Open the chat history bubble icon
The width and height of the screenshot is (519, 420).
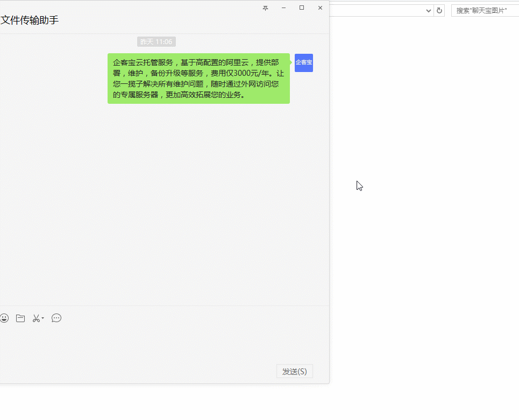pos(56,318)
